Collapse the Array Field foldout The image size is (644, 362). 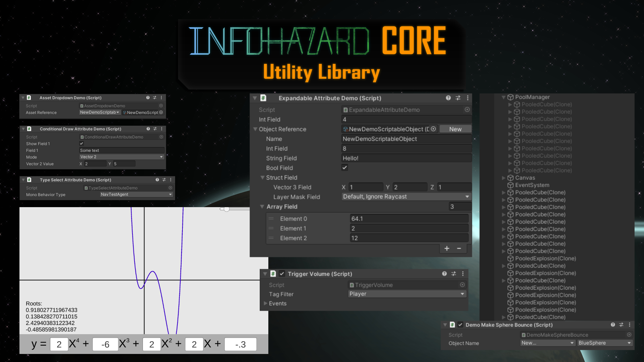262,206
